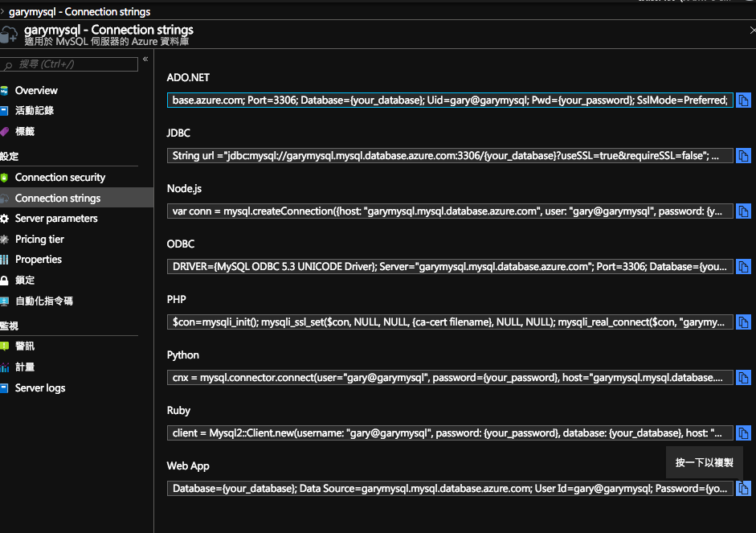Image resolution: width=756 pixels, height=533 pixels.
Task: Click the Properties bars icon
Action: point(4,260)
